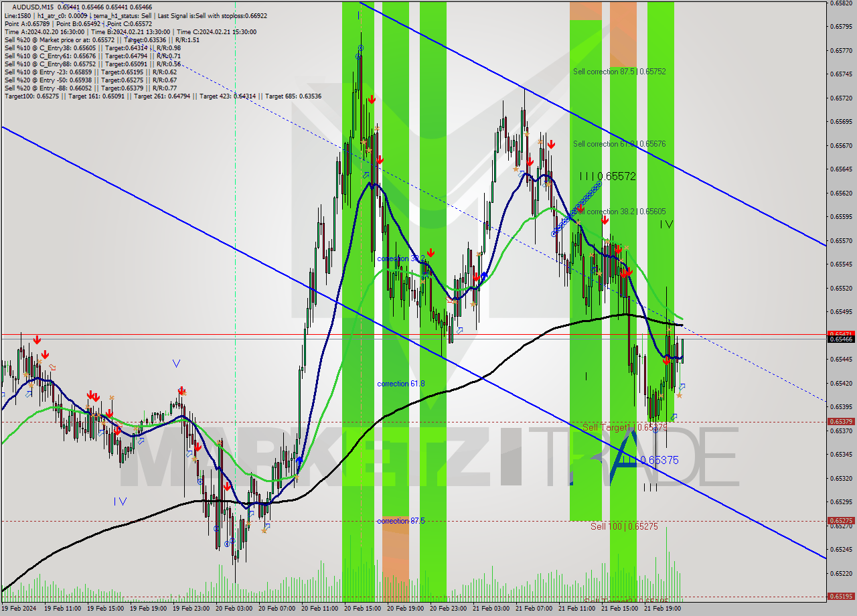Click the 'Point A:0.65789' info line
Viewport: 857px width, 616px height.
coord(78,23)
